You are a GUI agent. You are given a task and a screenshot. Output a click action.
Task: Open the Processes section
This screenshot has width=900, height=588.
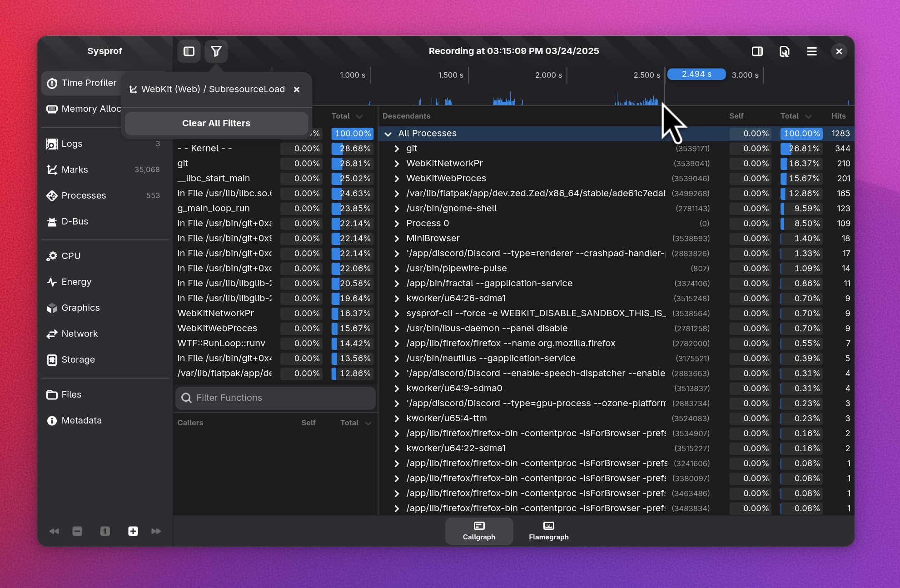tap(105, 195)
